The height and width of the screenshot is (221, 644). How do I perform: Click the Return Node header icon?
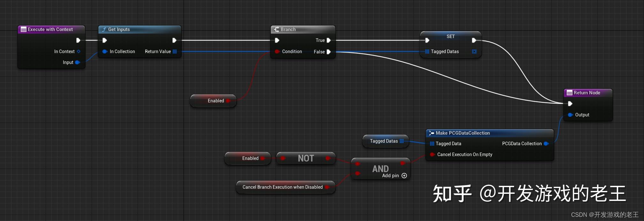(x=569, y=93)
